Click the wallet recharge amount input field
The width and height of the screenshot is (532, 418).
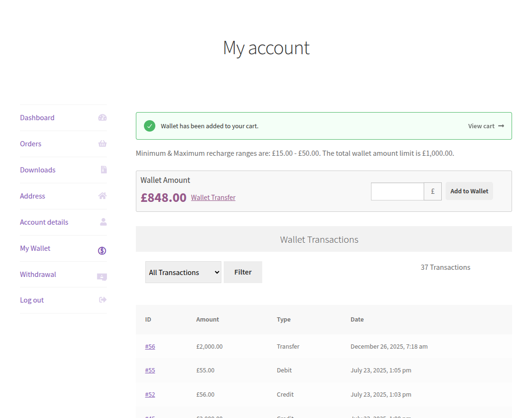[x=397, y=191]
